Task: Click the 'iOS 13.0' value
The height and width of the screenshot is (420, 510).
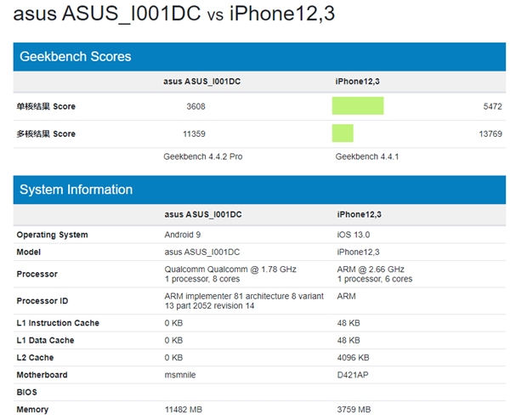Action: coord(354,235)
